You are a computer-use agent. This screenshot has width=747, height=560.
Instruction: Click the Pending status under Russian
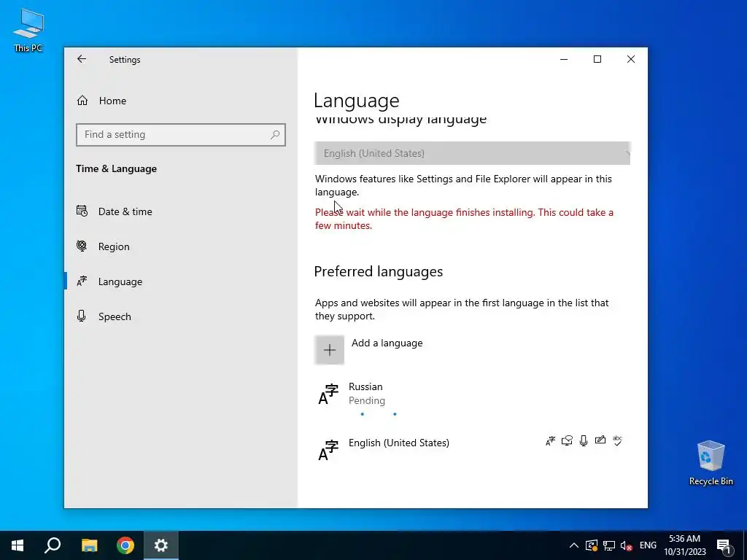pos(367,400)
